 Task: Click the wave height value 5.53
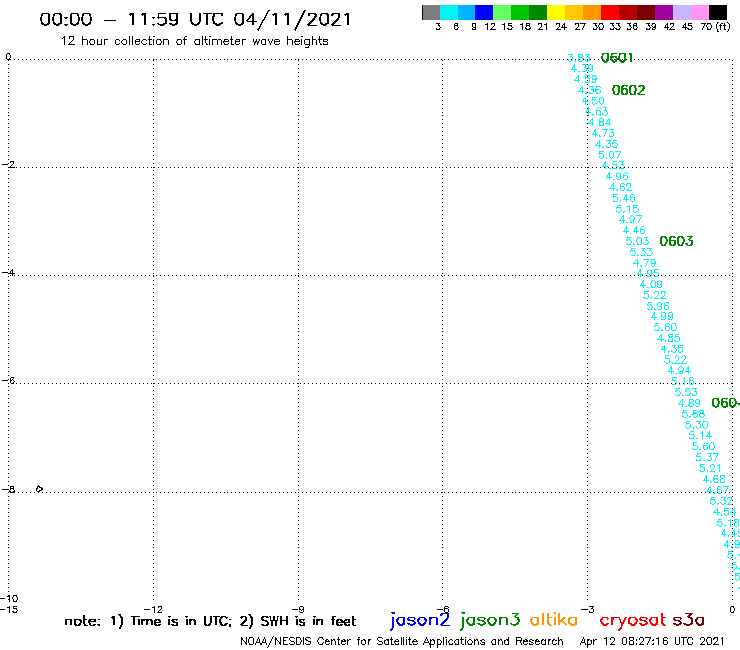686,392
